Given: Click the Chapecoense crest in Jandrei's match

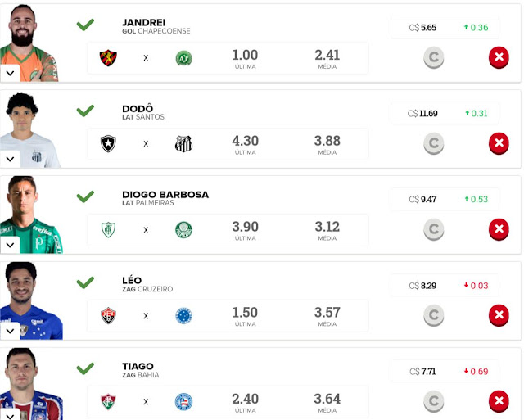Looking at the screenshot, I should pyautogui.click(x=183, y=58).
